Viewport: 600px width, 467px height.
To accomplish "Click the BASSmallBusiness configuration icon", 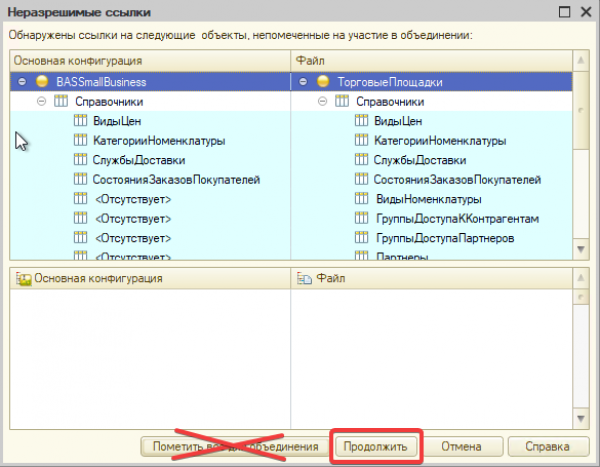I will [41, 82].
